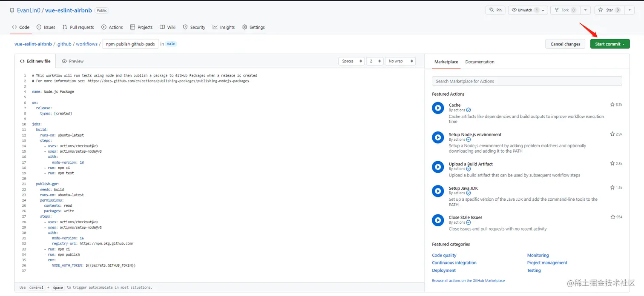Click the repository book icon beside EvanLin0
This screenshot has width=644, height=296.
(12, 10)
